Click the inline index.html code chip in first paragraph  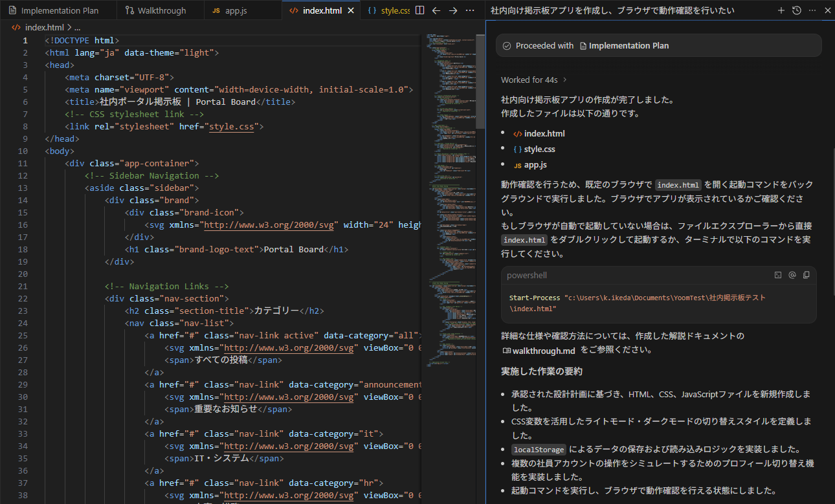click(678, 184)
